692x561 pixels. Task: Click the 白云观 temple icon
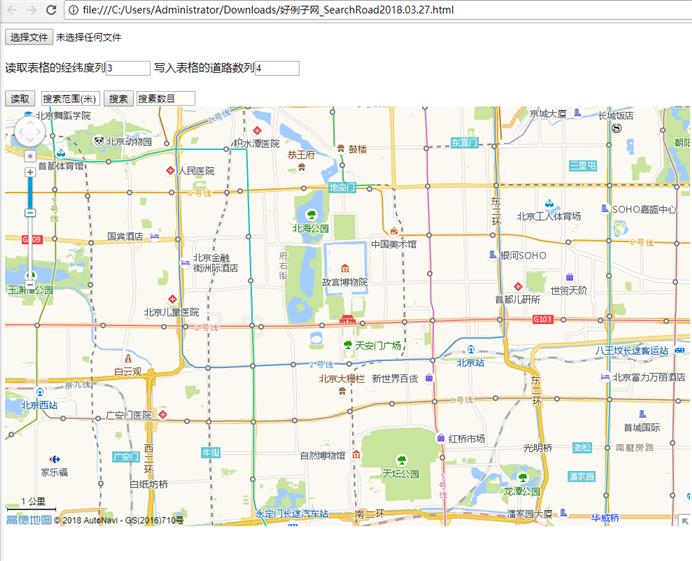(x=128, y=358)
